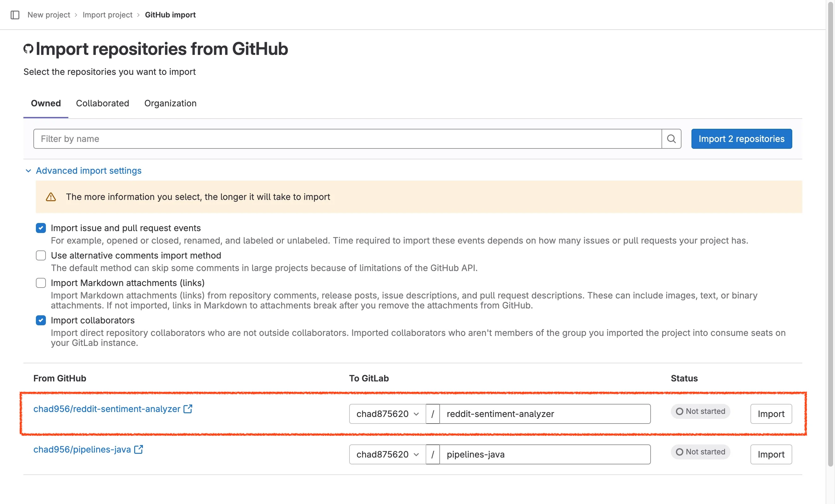Viewport: 835px width, 504px height.
Task: Open namespace dropdown for pipelines-java
Action: (387, 454)
